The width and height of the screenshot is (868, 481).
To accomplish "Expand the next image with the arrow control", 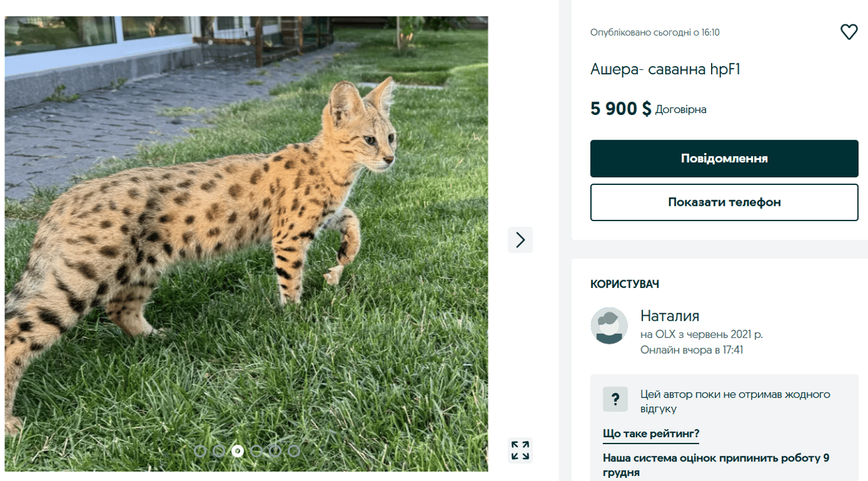I will point(520,240).
